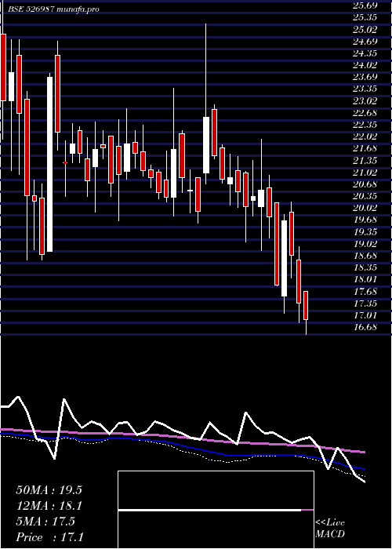Screen dimensions: 392x549
Task: Select the 18.35 price axis label
Action: pyautogui.click(x=365, y=267)
